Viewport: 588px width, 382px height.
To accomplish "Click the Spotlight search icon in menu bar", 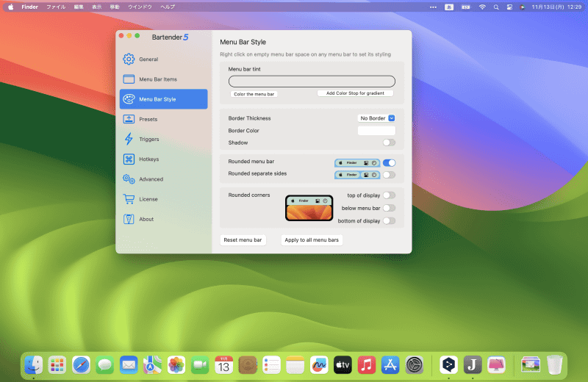I will pyautogui.click(x=496, y=7).
